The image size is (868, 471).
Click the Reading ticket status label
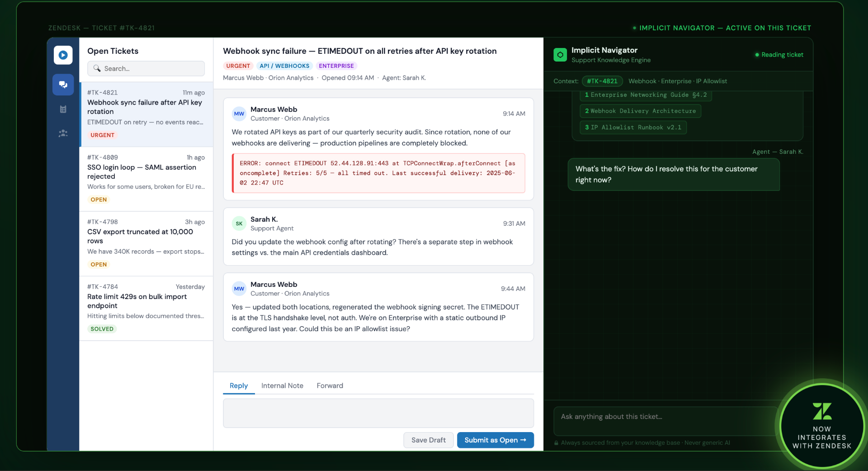pyautogui.click(x=782, y=55)
